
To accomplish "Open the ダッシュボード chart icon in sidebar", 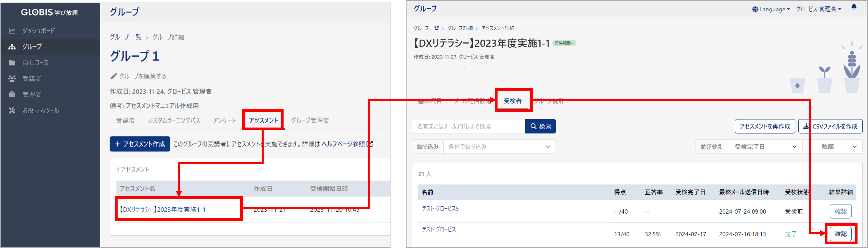I will (x=12, y=31).
